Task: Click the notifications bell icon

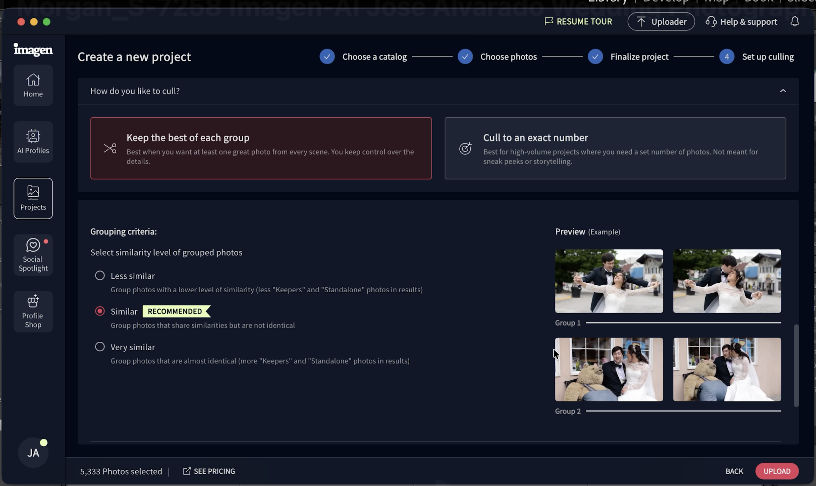Action: pyautogui.click(x=794, y=21)
